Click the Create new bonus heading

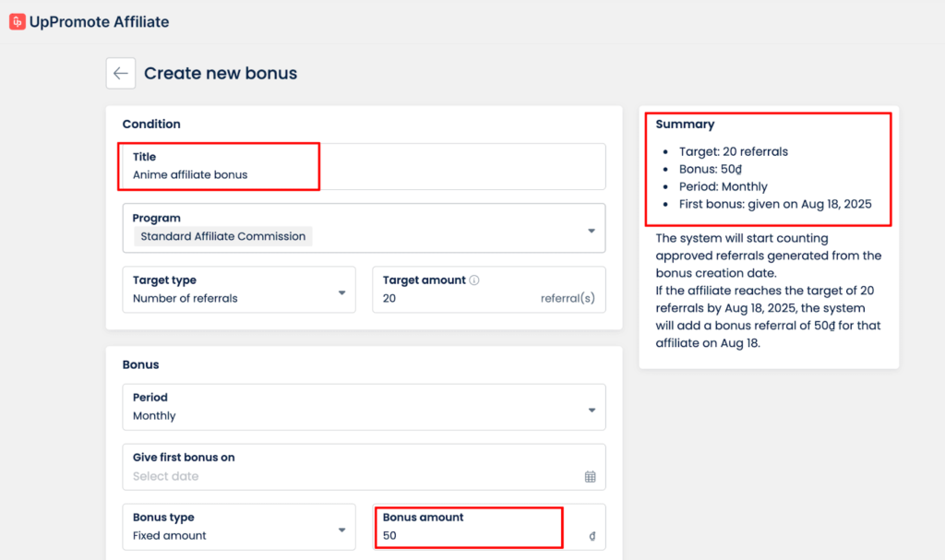click(x=221, y=73)
